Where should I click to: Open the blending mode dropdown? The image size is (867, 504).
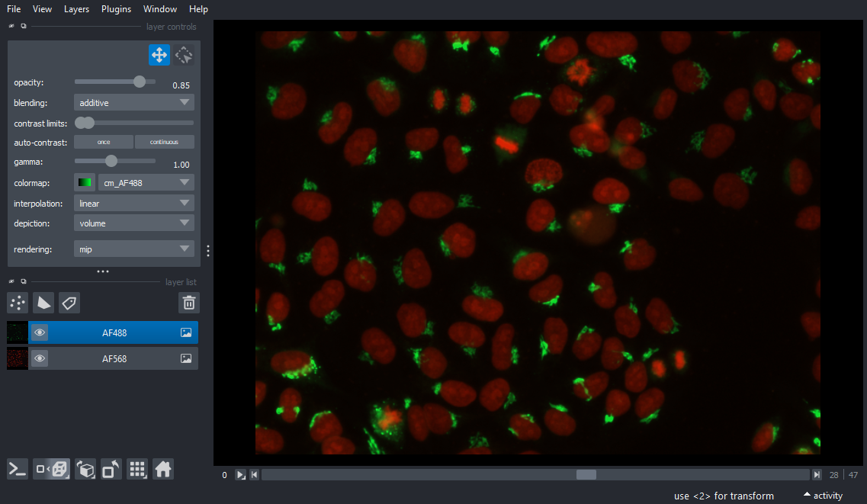coord(133,103)
